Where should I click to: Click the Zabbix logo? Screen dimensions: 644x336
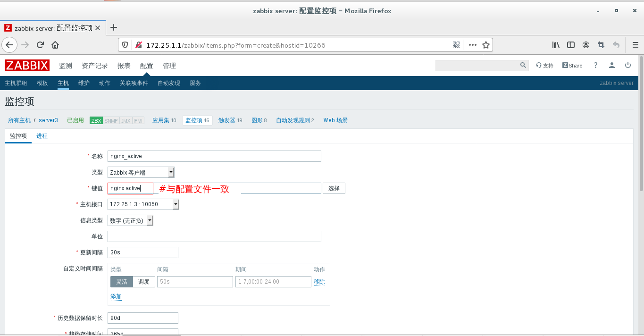(x=27, y=66)
